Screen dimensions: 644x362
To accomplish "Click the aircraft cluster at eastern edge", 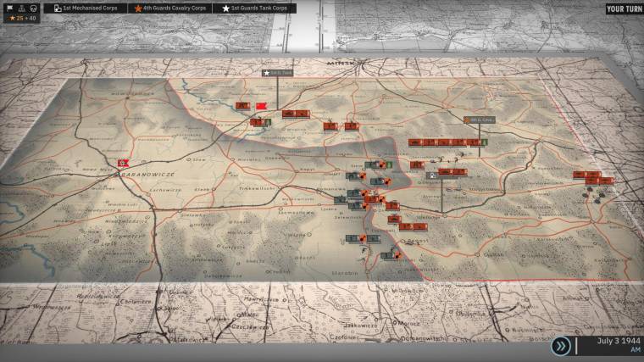I will coord(595,195).
